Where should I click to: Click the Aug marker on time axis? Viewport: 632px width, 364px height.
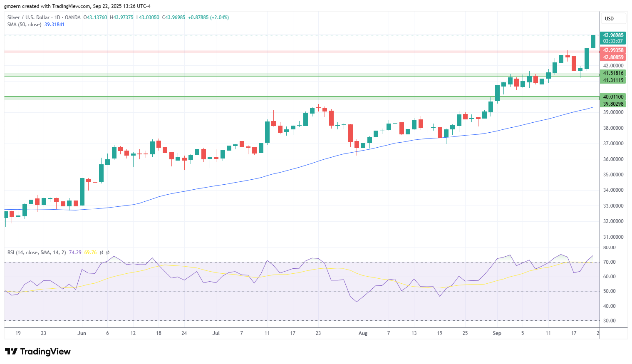(363, 333)
